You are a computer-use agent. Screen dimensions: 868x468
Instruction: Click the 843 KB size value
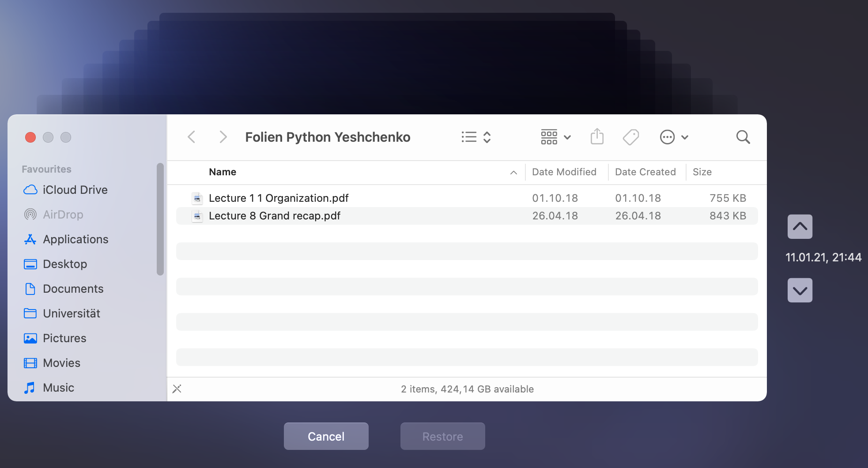728,216
